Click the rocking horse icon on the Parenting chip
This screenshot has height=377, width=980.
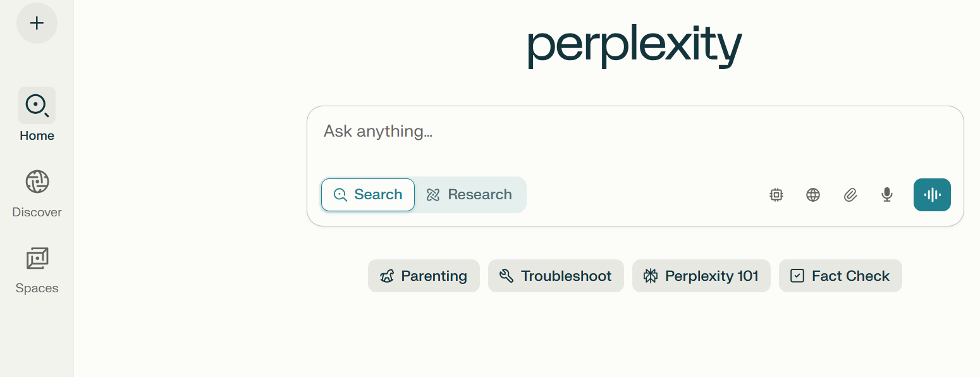(387, 276)
